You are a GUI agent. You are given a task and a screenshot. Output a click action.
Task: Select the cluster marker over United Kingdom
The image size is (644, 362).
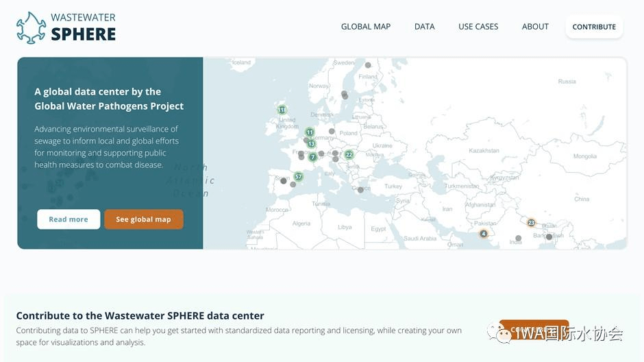point(282,110)
